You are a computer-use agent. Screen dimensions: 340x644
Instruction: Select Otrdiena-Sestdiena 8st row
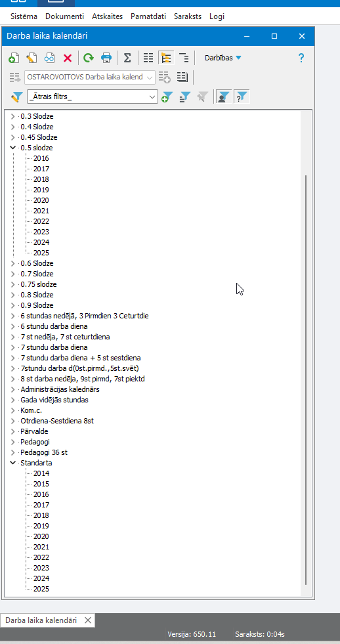57,421
